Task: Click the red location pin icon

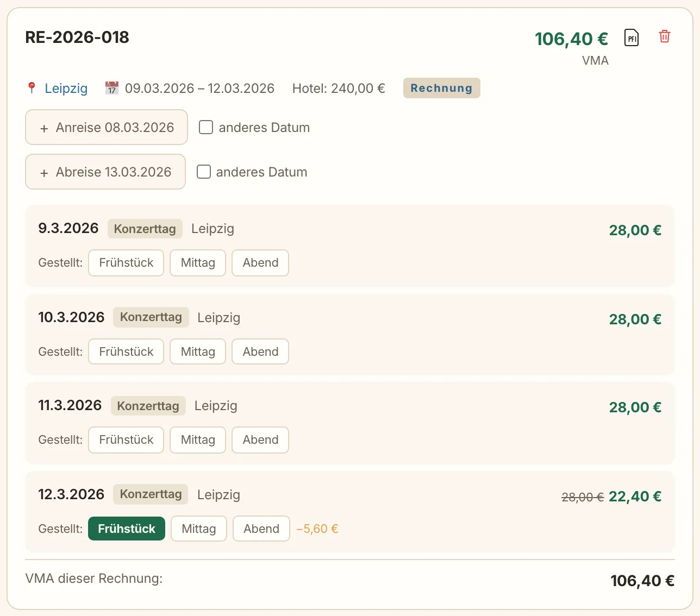Action: (32, 88)
